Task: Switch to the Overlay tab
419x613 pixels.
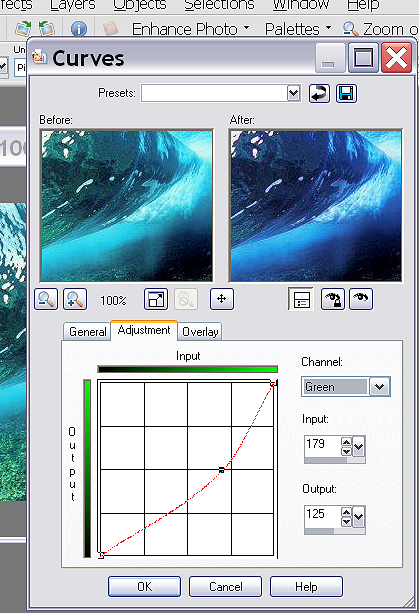Action: 200,332
